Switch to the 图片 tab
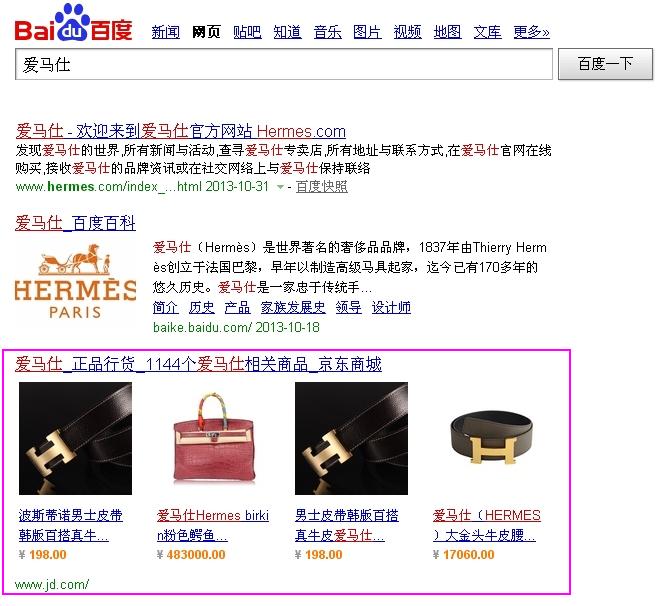Image resolution: width=662 pixels, height=606 pixels. tap(367, 32)
